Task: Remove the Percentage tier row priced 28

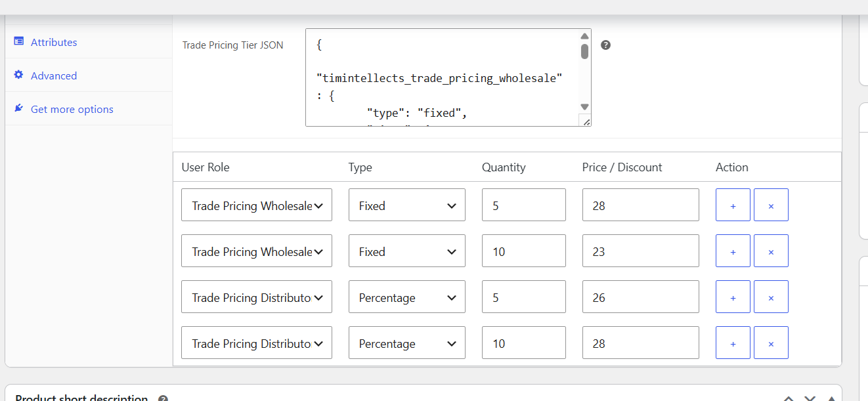Action: point(771,343)
